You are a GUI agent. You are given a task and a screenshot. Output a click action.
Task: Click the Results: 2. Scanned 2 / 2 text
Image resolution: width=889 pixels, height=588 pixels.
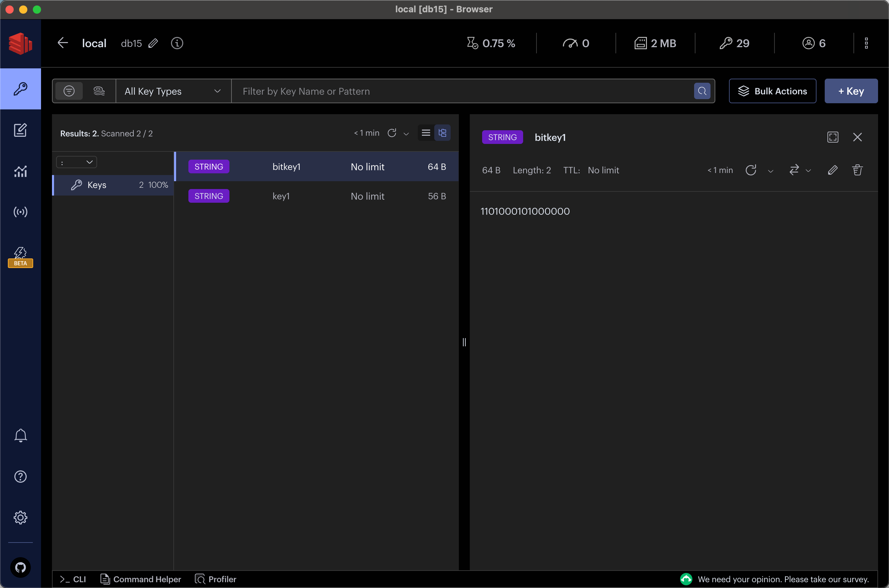pyautogui.click(x=106, y=134)
